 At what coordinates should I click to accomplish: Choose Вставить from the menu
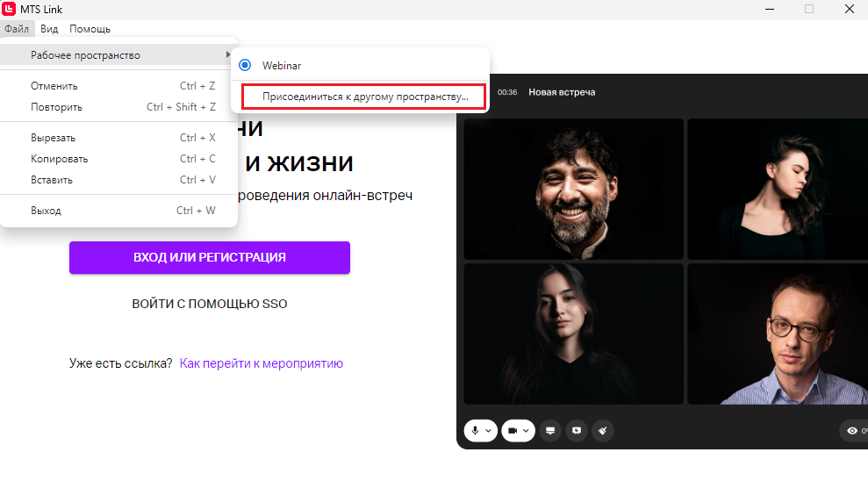pos(118,180)
